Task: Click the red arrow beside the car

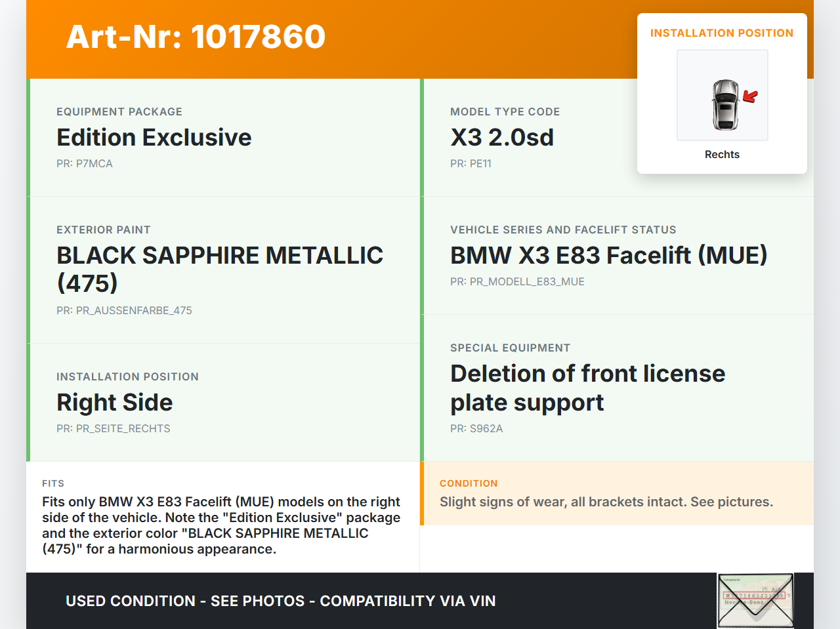Action: pos(750,97)
